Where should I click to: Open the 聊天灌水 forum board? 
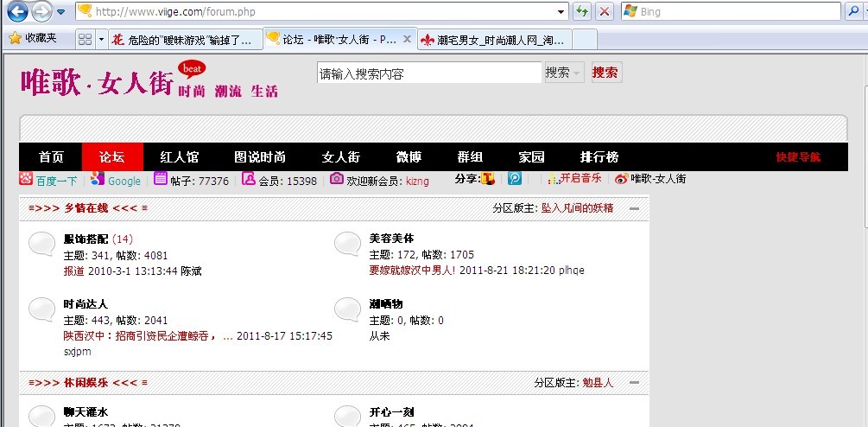pos(86,412)
